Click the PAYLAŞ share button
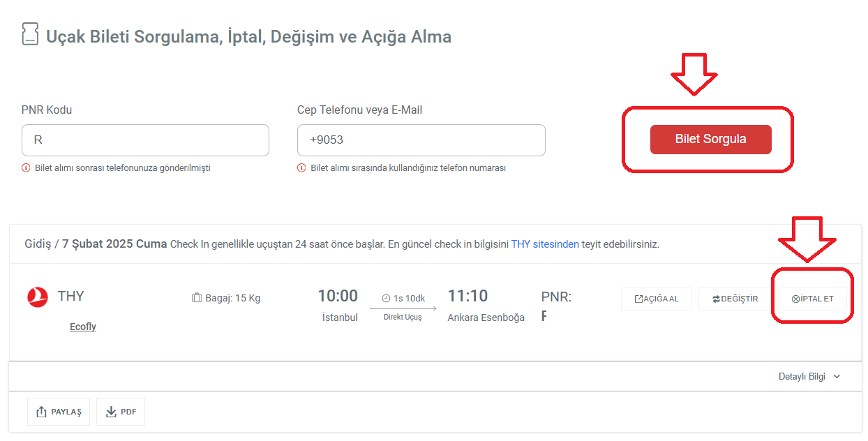This screenshot has height=441, width=868. point(59,412)
